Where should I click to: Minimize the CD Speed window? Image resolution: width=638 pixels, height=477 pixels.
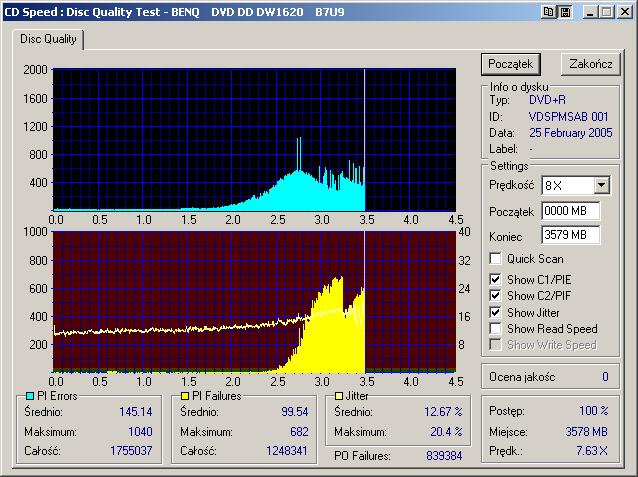tap(589, 12)
